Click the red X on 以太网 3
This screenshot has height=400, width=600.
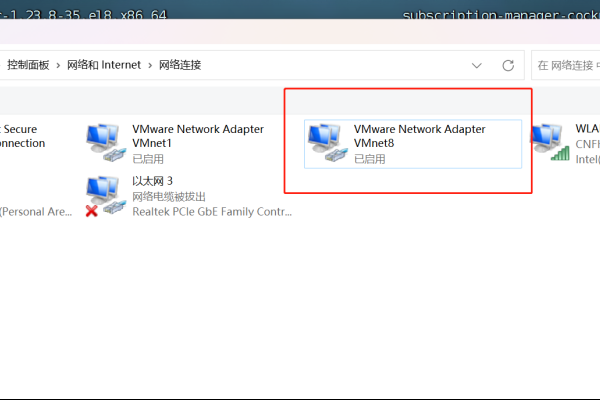click(91, 211)
